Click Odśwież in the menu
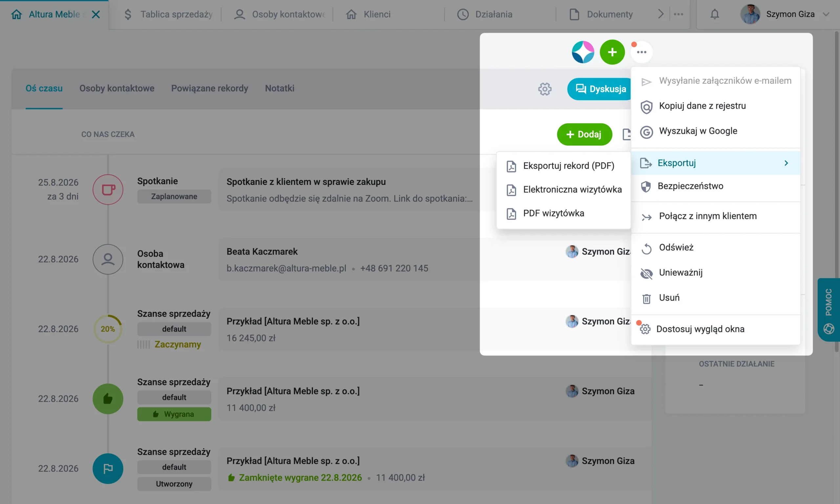 point(715,248)
